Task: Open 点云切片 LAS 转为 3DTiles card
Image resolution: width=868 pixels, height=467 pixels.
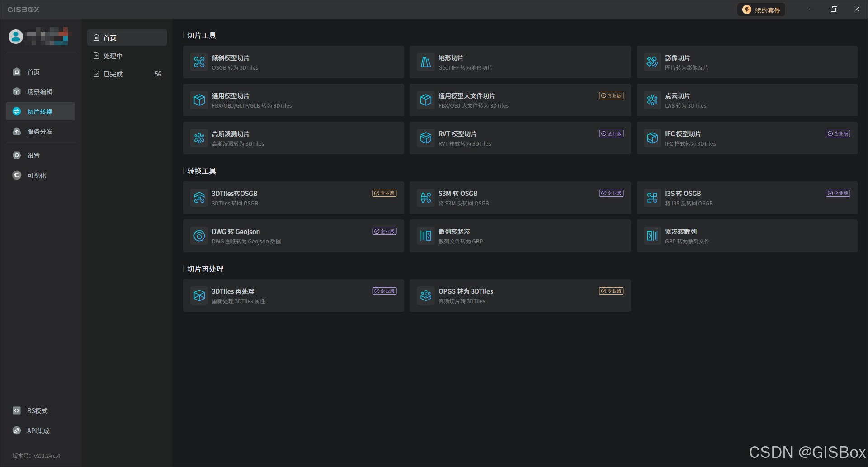Action: point(747,100)
